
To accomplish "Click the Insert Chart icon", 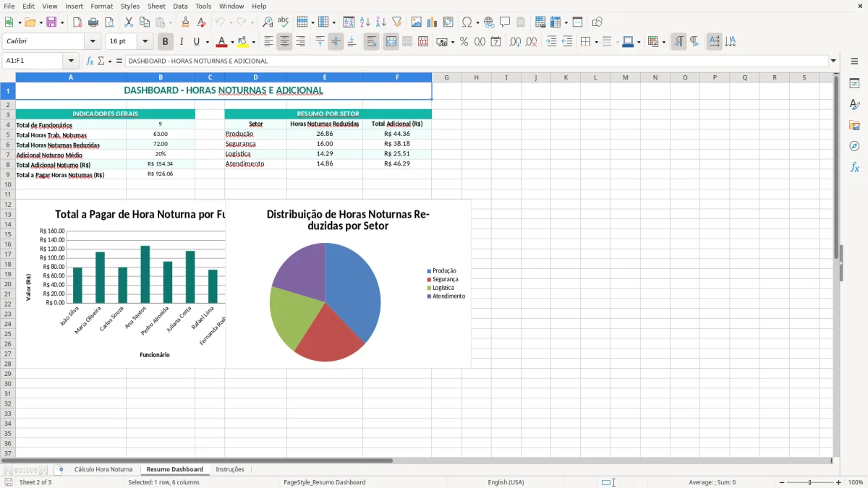I will tap(433, 22).
